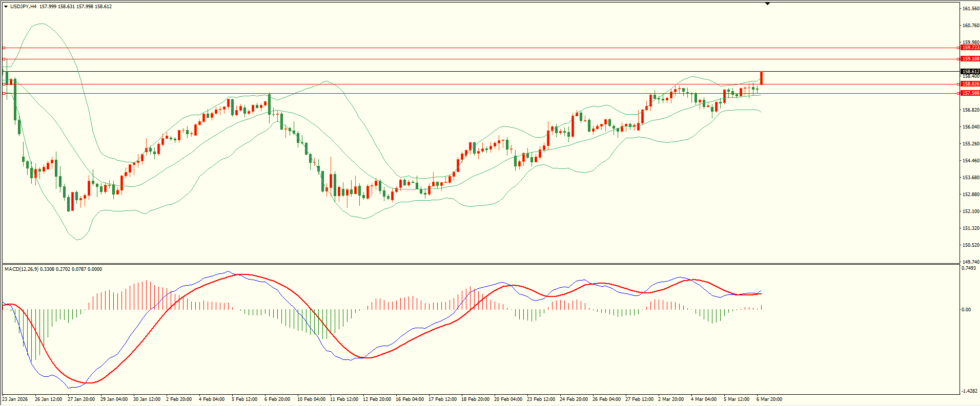This screenshot has height=406, width=980.
Task: Click right-end handle of the 159.188 line
Action: [x=958, y=59]
